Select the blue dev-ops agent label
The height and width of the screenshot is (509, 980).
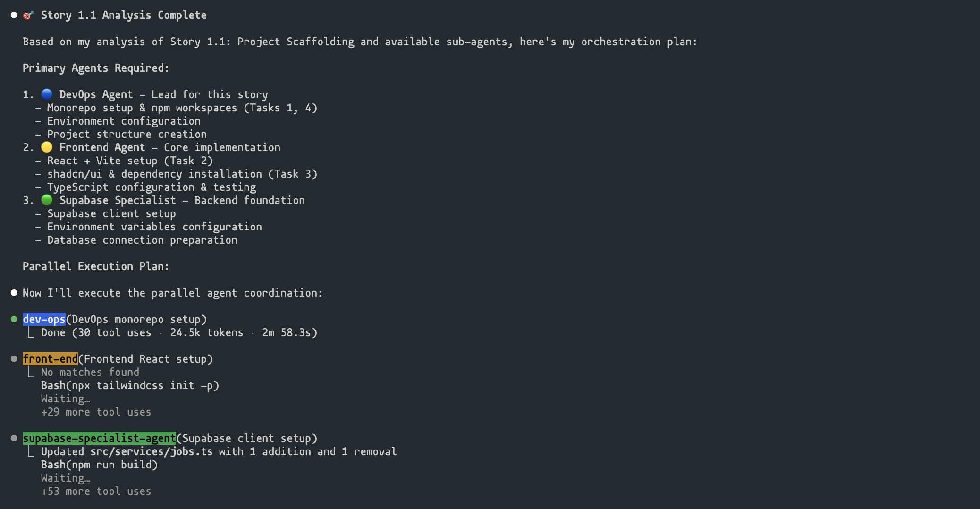click(x=44, y=320)
